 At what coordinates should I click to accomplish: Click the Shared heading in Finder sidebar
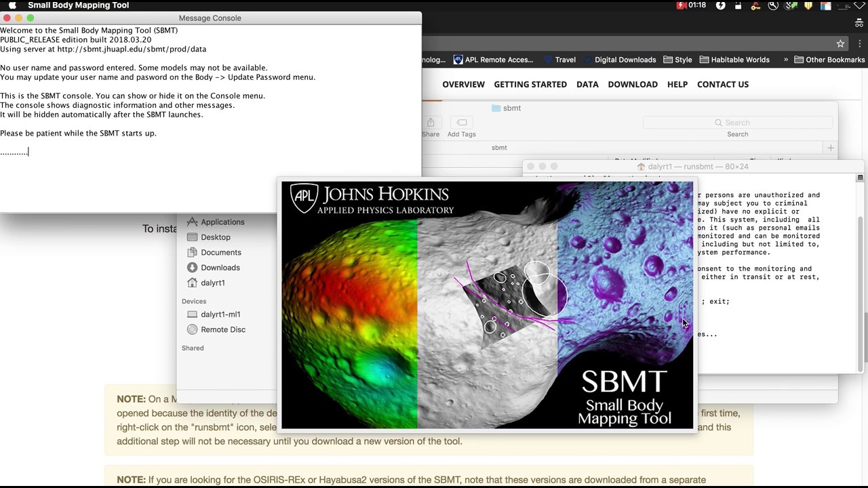point(193,348)
